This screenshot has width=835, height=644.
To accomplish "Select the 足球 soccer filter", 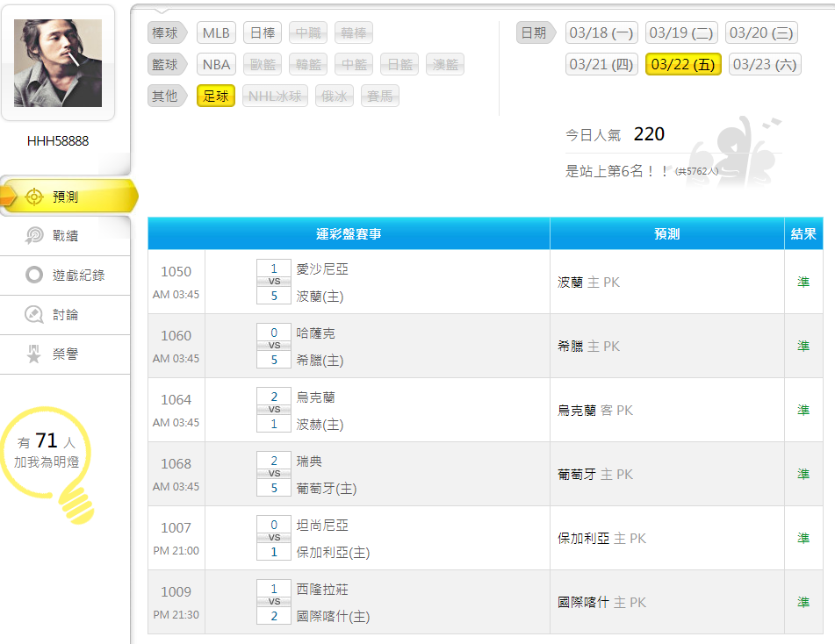I will pyautogui.click(x=215, y=96).
